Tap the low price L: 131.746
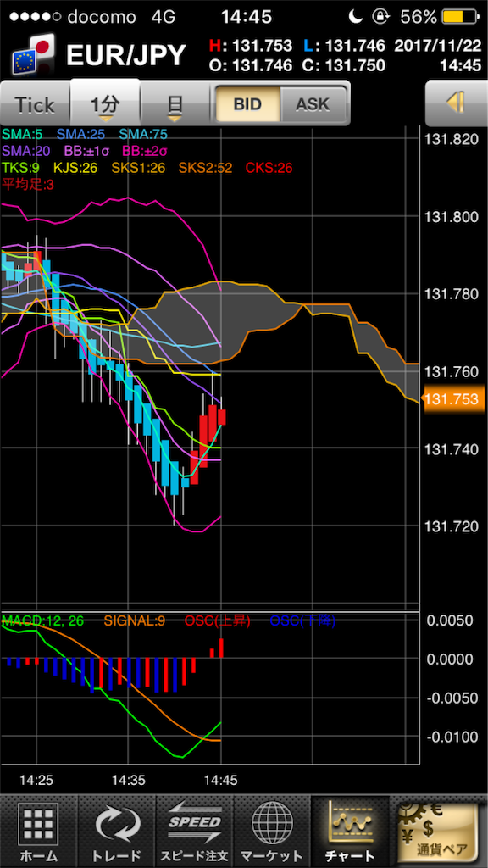488x868 pixels. [344, 45]
